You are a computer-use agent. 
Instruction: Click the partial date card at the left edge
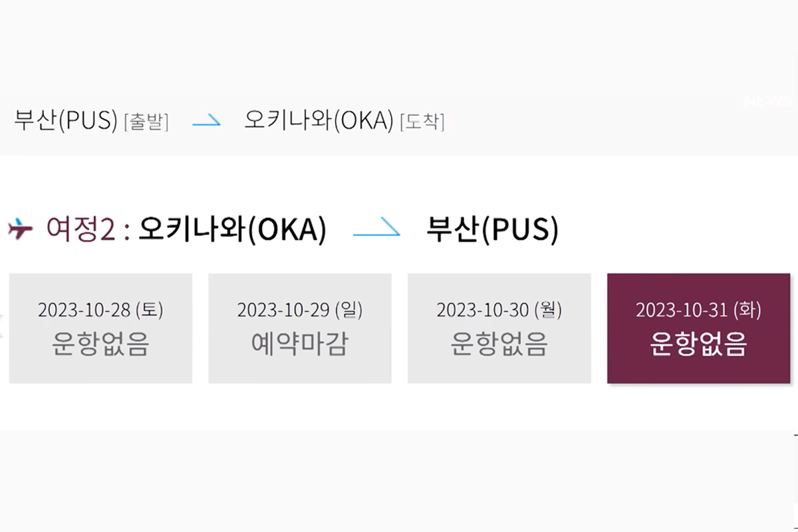pos(2,326)
